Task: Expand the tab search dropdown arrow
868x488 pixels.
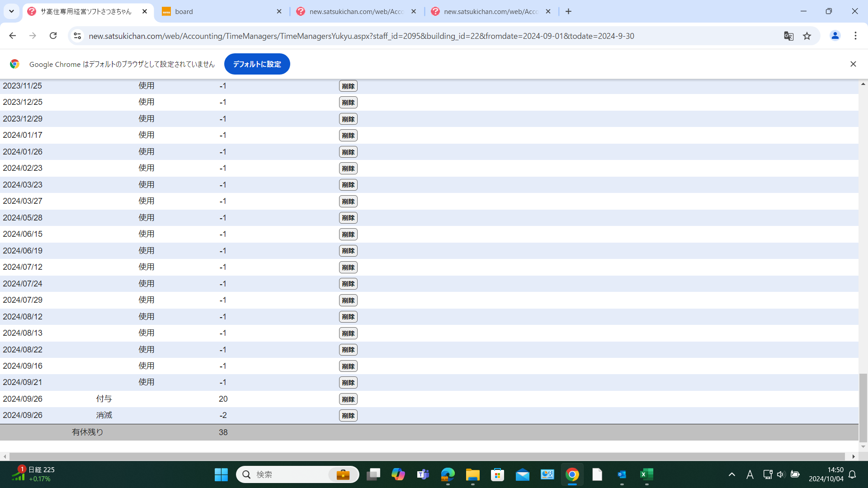Action: [11, 11]
